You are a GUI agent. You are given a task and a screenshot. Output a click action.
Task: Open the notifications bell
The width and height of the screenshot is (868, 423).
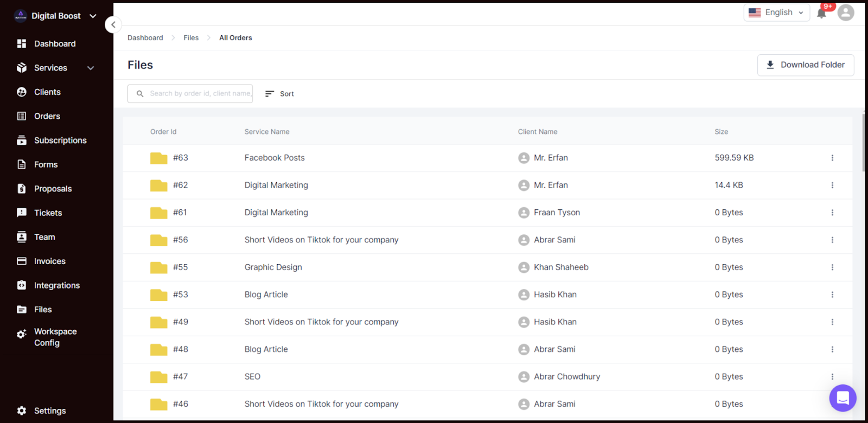821,14
